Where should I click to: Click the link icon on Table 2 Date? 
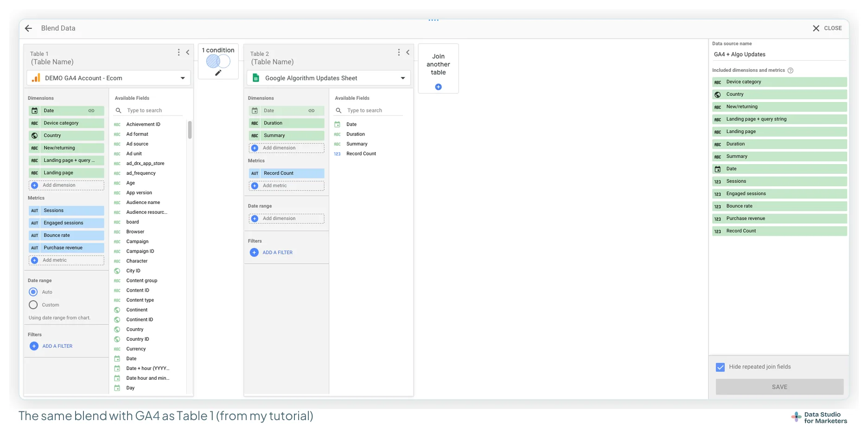(x=312, y=111)
